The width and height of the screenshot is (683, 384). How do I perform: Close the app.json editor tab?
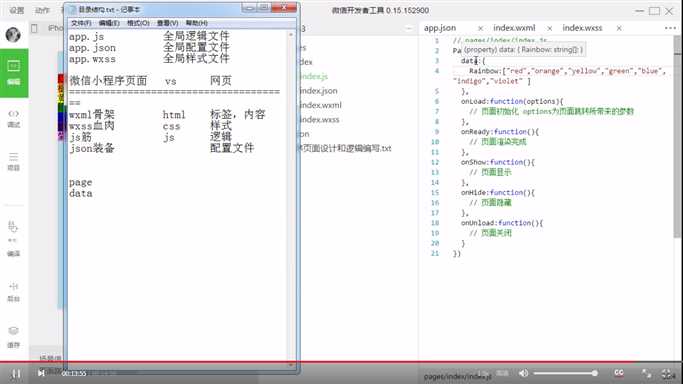pyautogui.click(x=480, y=28)
